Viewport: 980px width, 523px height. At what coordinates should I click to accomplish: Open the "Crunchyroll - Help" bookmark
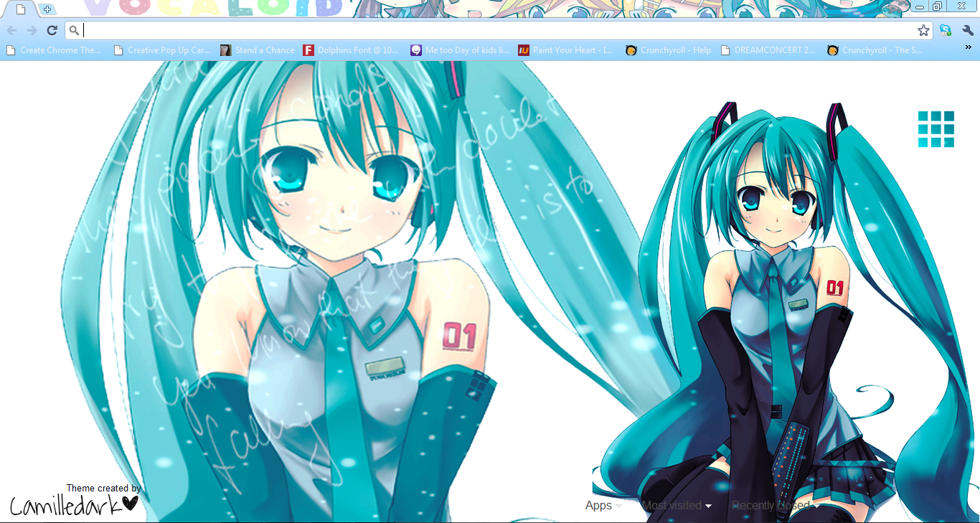tap(668, 50)
